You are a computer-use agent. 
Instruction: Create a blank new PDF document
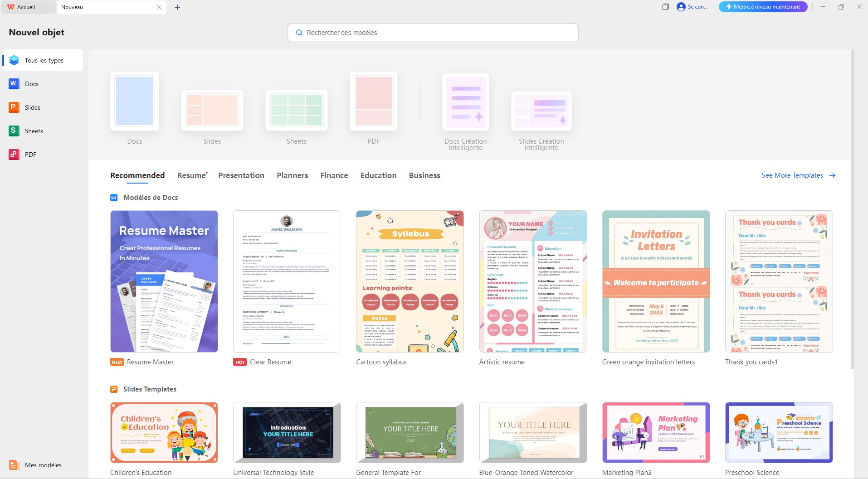click(x=373, y=101)
